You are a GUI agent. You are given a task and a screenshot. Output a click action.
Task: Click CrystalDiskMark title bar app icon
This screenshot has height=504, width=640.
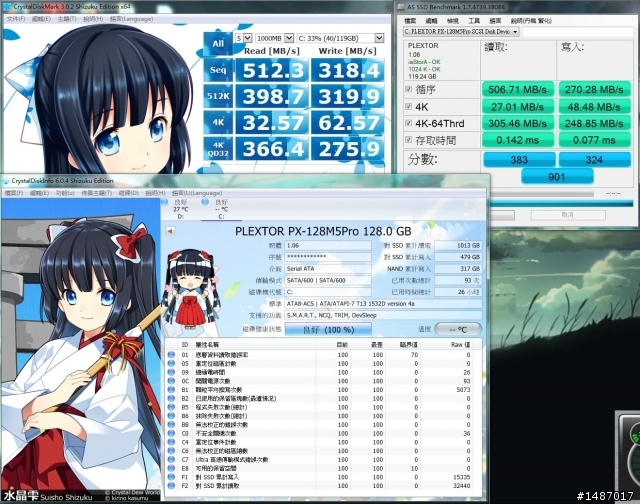point(7,7)
